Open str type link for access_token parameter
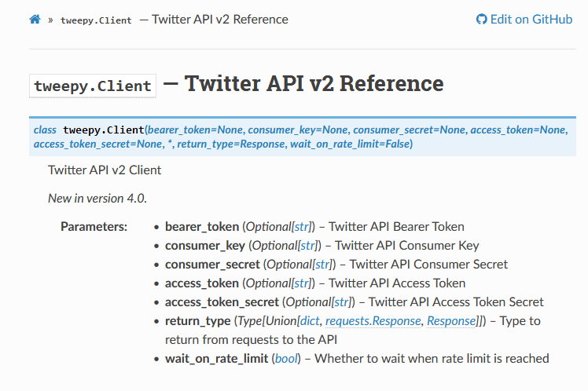Screen dimensions: 588x391 302,283
